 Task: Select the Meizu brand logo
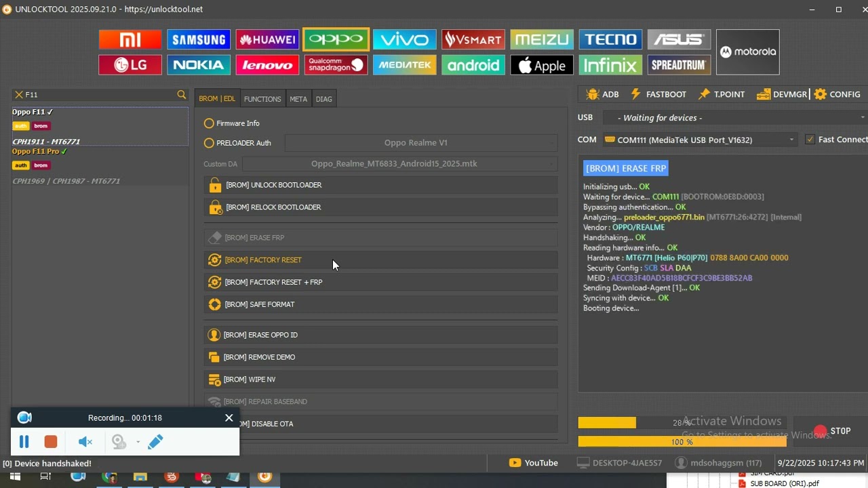click(x=541, y=39)
